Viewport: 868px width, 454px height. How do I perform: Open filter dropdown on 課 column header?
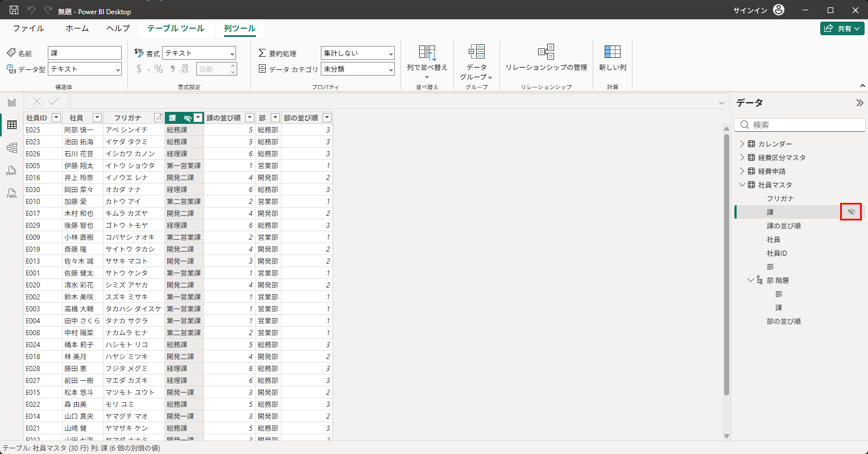pyautogui.click(x=198, y=118)
